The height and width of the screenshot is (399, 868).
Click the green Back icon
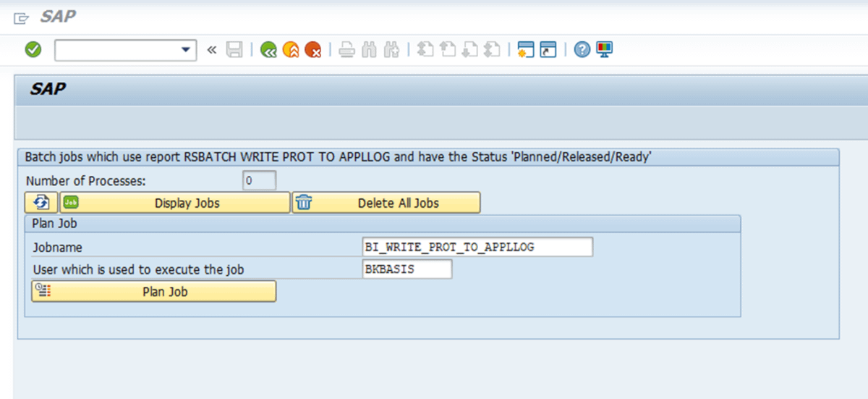click(x=269, y=50)
